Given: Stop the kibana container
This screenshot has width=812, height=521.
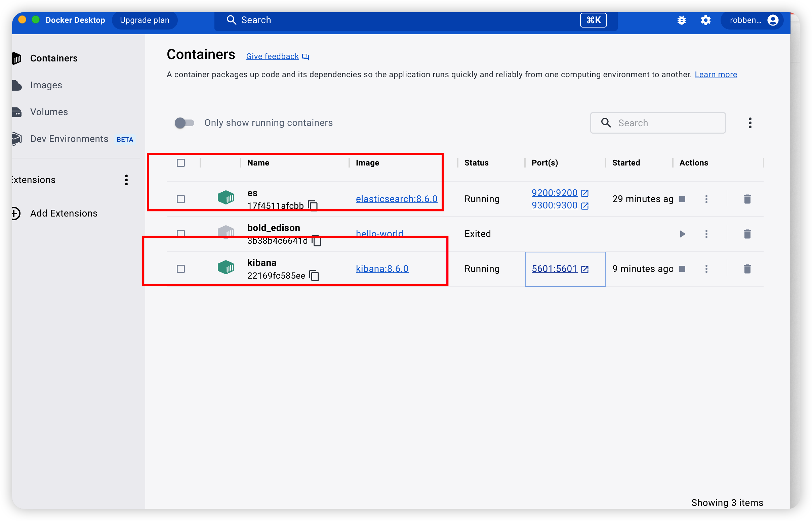Looking at the screenshot, I should 682,269.
